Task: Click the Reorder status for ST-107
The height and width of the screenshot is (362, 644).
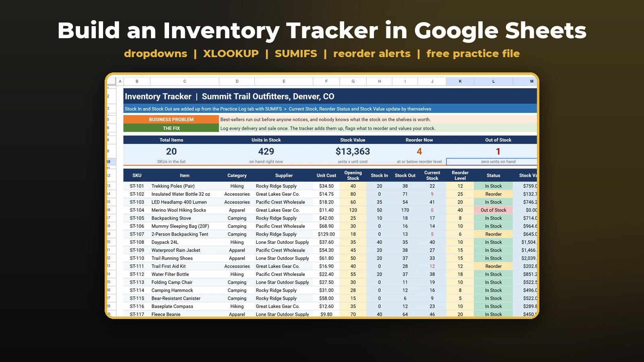Action: coord(493,234)
